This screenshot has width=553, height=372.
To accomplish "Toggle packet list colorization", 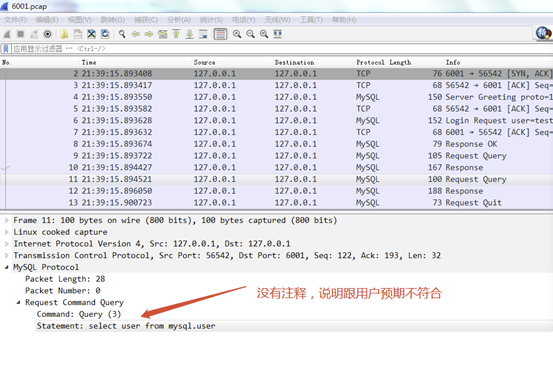I will pyautogui.click(x=220, y=34).
